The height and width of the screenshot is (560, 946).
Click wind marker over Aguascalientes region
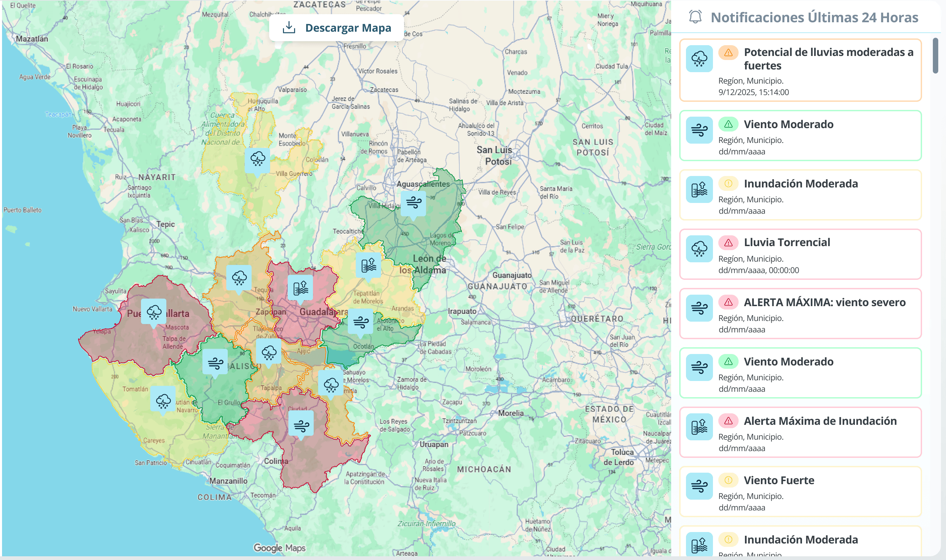point(413,203)
